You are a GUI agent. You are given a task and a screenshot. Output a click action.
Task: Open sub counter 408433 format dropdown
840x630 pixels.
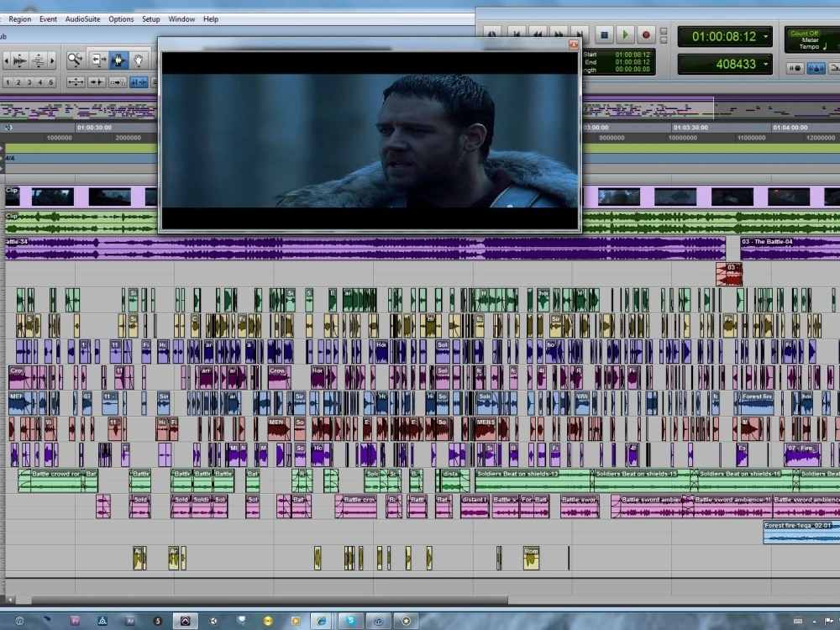coord(765,64)
